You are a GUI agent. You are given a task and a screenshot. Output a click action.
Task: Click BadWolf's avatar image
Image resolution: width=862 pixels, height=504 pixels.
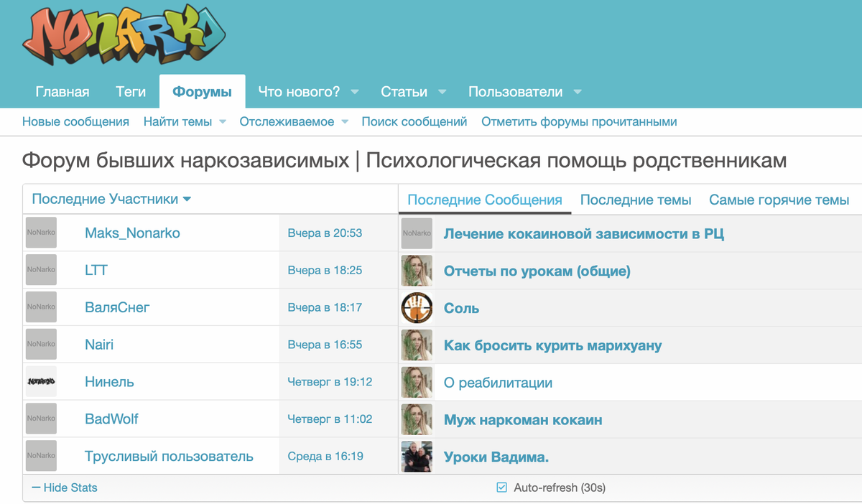click(40, 419)
